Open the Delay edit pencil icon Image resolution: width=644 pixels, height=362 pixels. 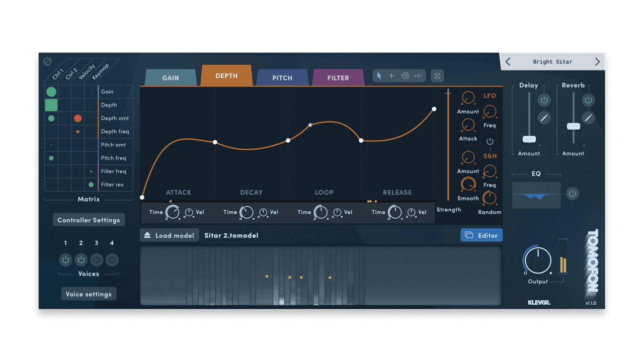544,118
